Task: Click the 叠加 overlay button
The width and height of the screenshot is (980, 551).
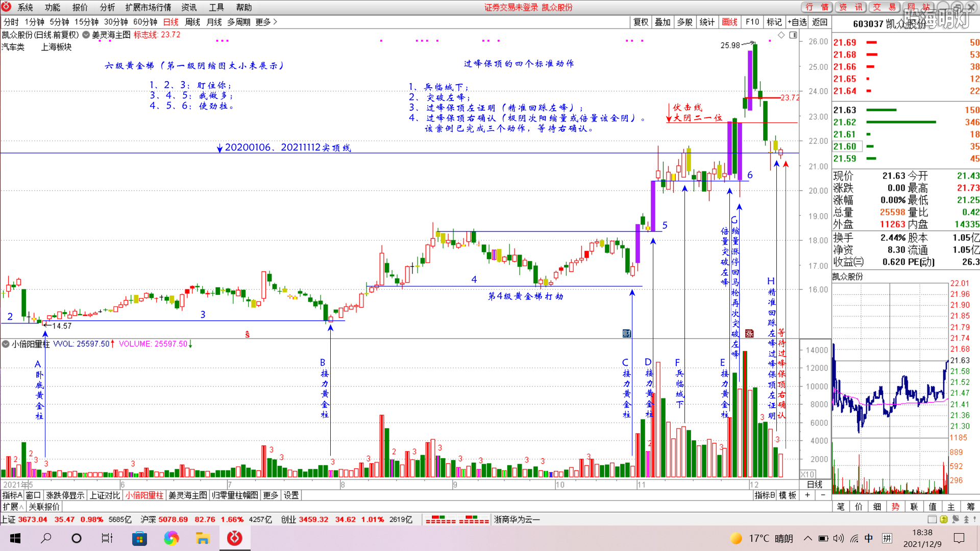Action: pos(663,22)
